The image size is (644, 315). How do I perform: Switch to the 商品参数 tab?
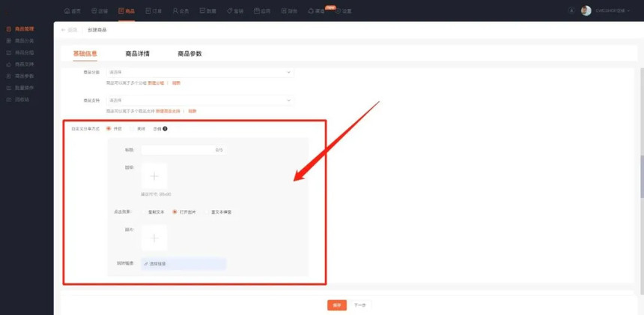click(x=189, y=54)
